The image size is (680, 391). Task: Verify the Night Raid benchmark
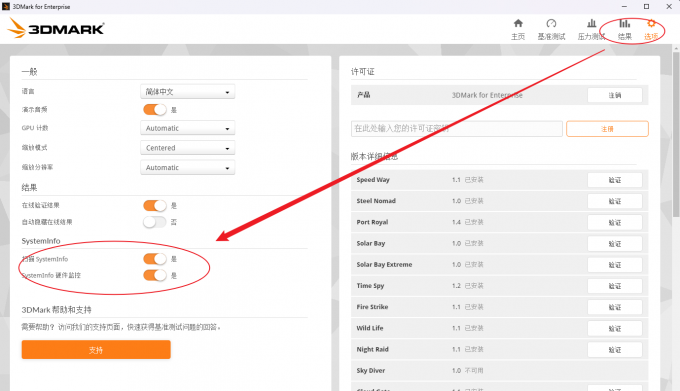[x=615, y=349]
